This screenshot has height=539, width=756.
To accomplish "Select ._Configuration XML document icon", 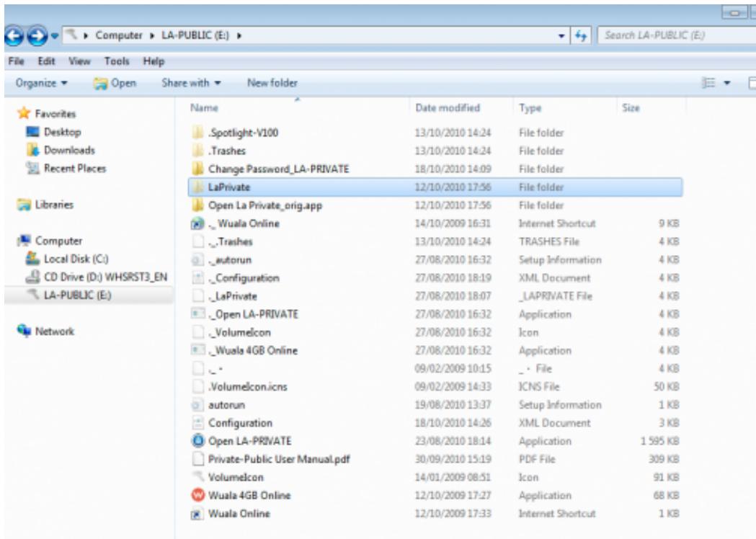I will click(197, 278).
